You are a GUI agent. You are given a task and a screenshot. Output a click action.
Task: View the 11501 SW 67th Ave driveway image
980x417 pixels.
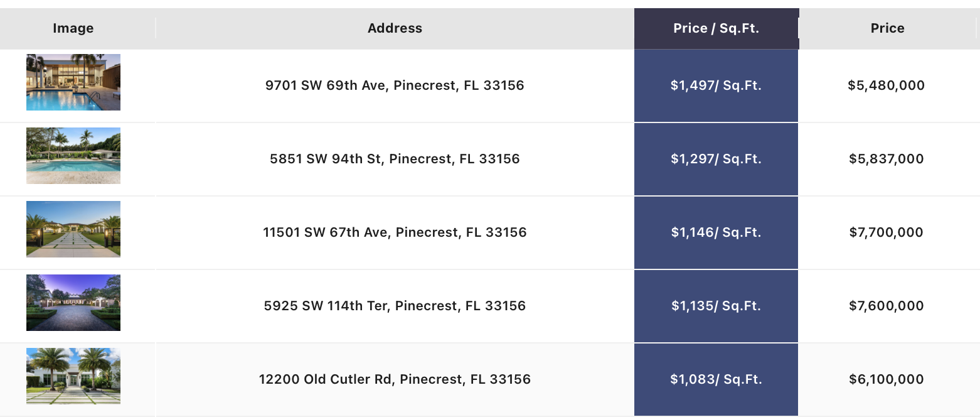[x=73, y=229]
